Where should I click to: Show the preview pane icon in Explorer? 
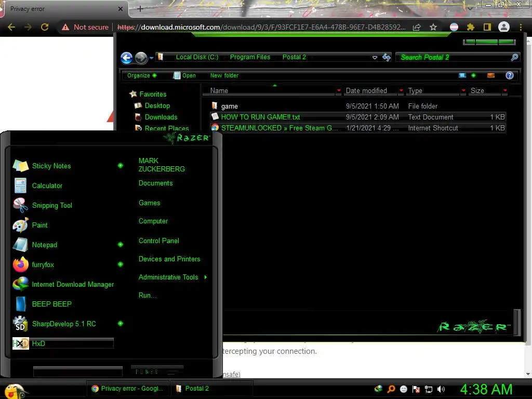490,75
